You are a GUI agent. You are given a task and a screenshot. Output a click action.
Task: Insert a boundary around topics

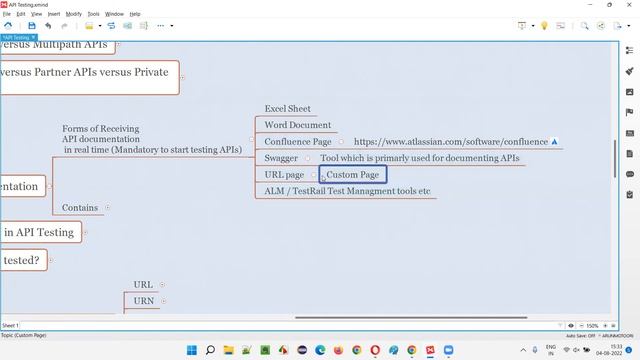pos(127,26)
